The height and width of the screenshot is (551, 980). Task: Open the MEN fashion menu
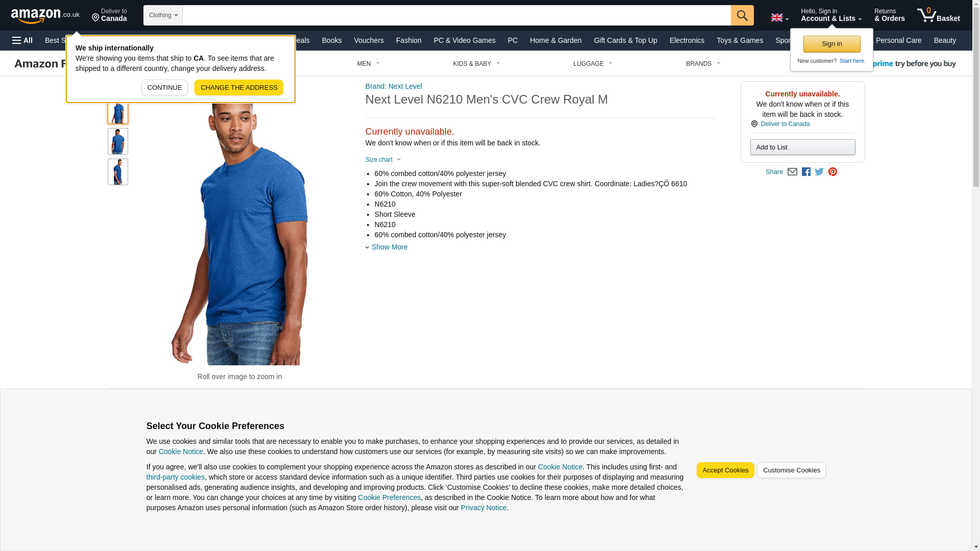point(368,64)
